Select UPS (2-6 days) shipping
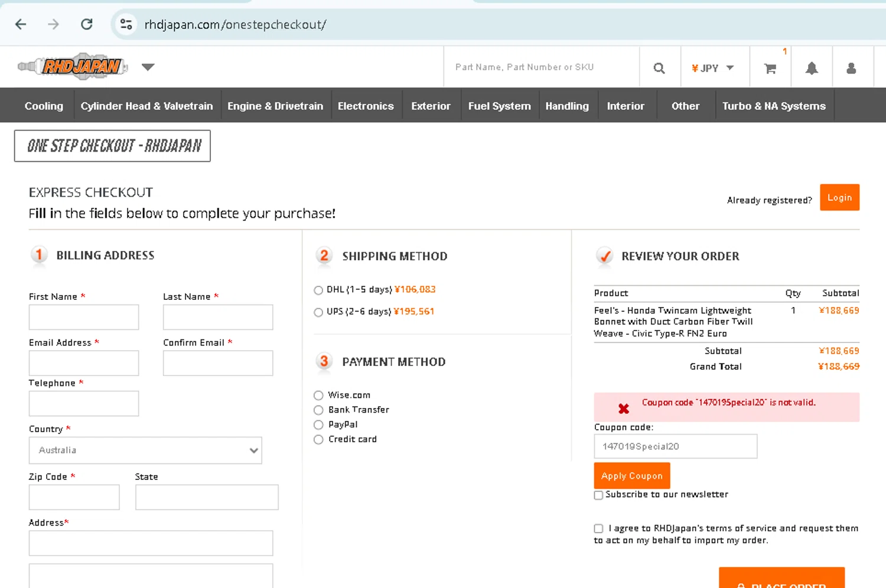Image resolution: width=886 pixels, height=588 pixels. tap(318, 312)
